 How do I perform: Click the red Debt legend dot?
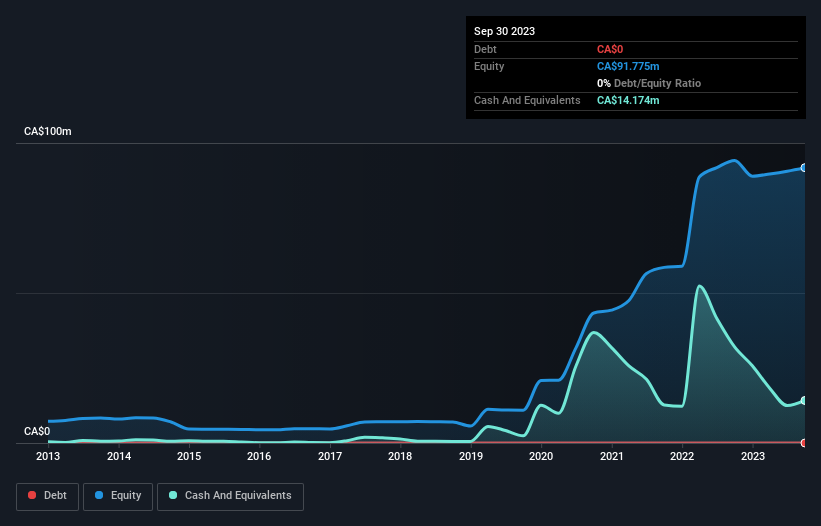click(32, 495)
